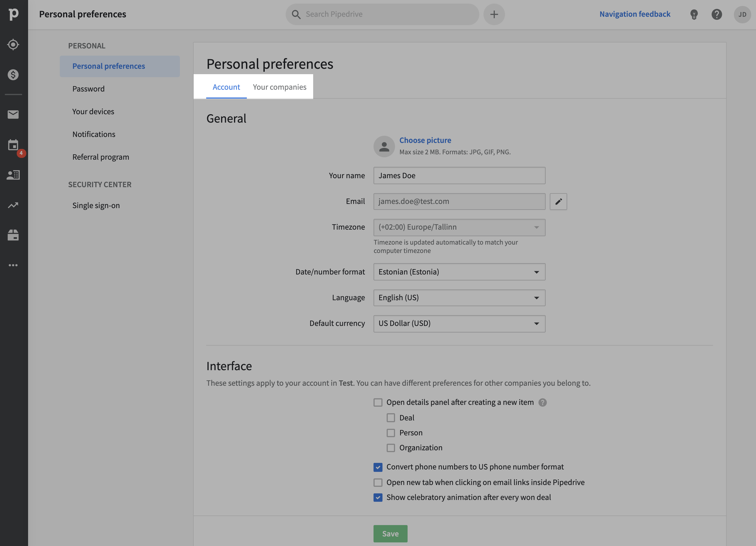Switch to Your companies tab
This screenshot has height=546, width=756.
(279, 87)
